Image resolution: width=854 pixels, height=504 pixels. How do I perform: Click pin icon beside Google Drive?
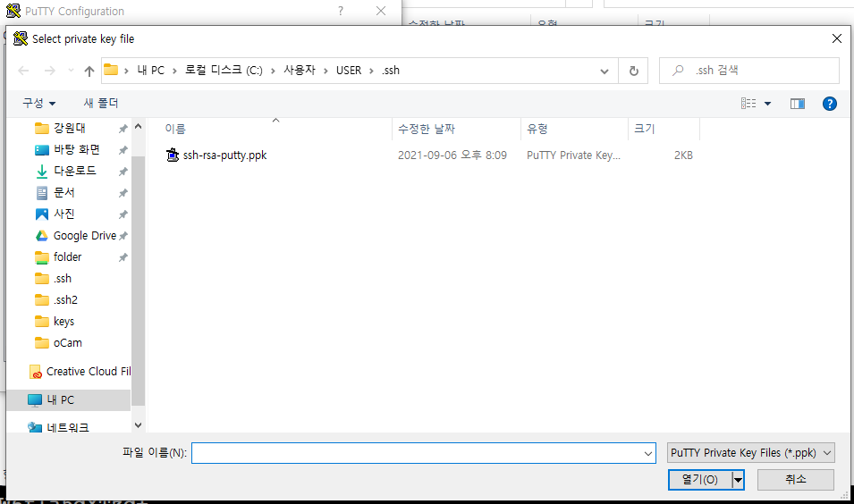[123, 236]
